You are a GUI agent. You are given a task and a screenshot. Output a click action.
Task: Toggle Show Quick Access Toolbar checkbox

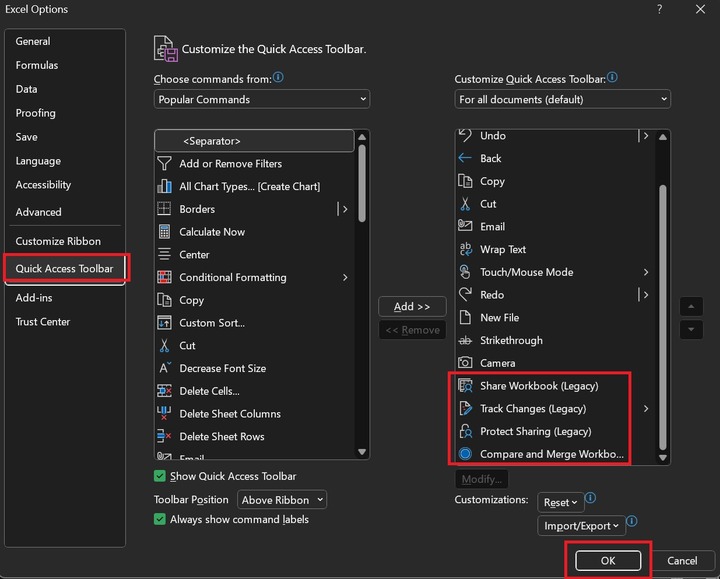[x=160, y=477]
